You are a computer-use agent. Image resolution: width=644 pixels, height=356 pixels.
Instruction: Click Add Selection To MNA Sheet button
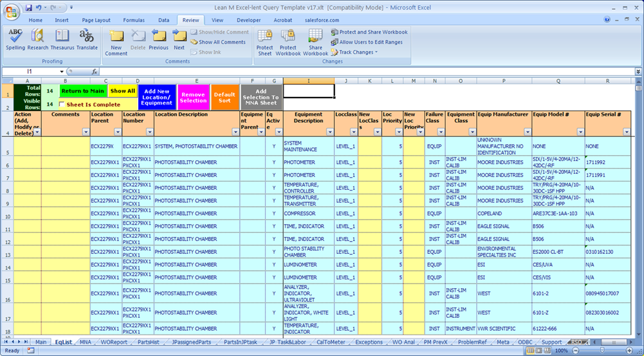[261, 98]
